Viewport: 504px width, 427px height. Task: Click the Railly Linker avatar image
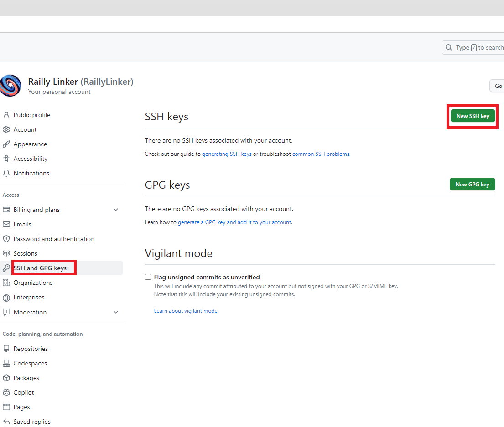[x=10, y=86]
